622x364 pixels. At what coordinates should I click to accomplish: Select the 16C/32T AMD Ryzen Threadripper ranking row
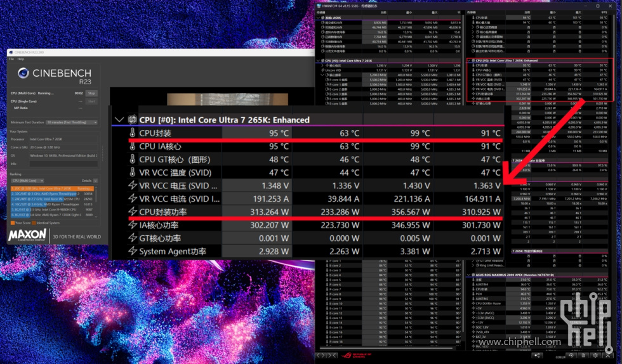pos(52,204)
